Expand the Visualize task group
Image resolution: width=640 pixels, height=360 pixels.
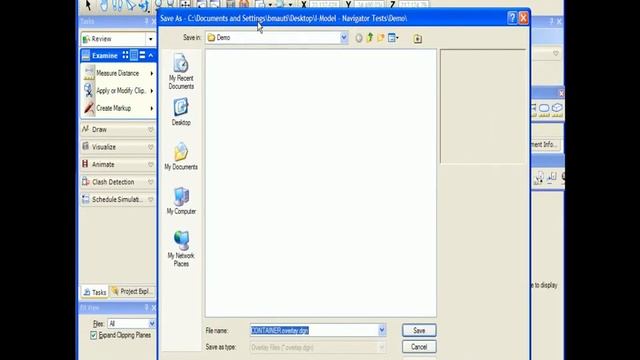coord(151,147)
